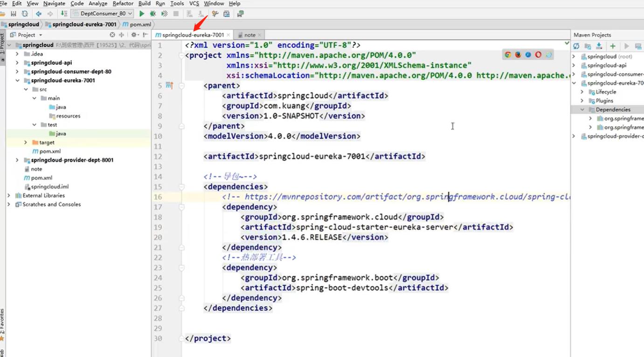Navigate back using the blue arrow
The width and height of the screenshot is (644, 357).
tap(39, 14)
